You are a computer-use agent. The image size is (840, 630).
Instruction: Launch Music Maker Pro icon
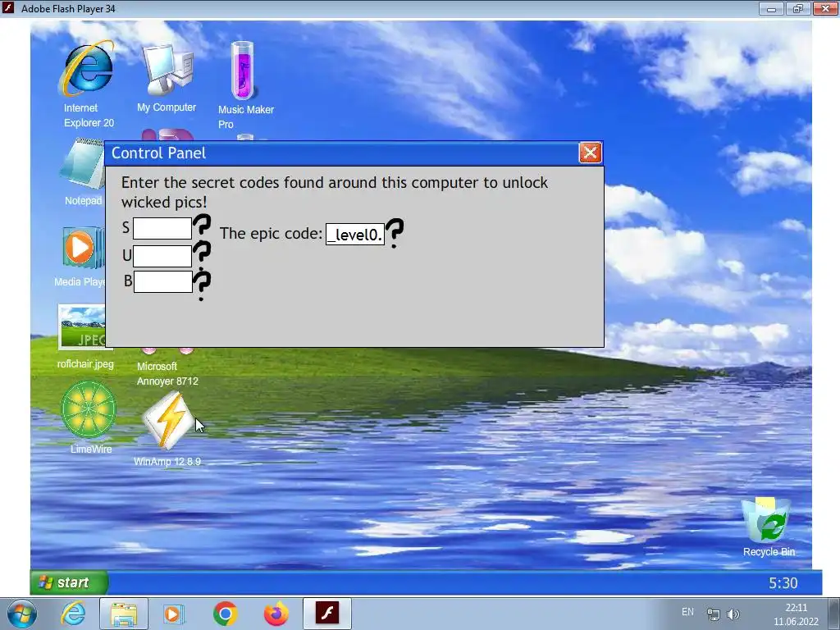(243, 71)
